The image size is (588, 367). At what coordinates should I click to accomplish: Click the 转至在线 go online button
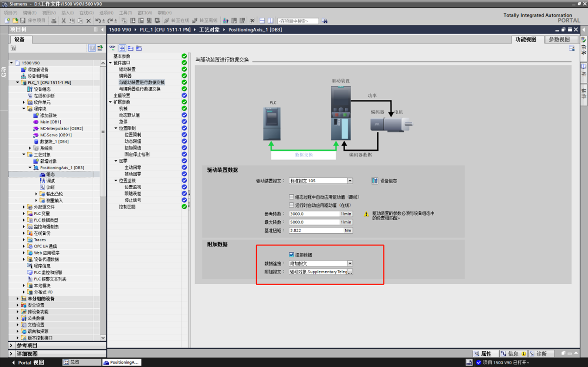[x=177, y=21]
